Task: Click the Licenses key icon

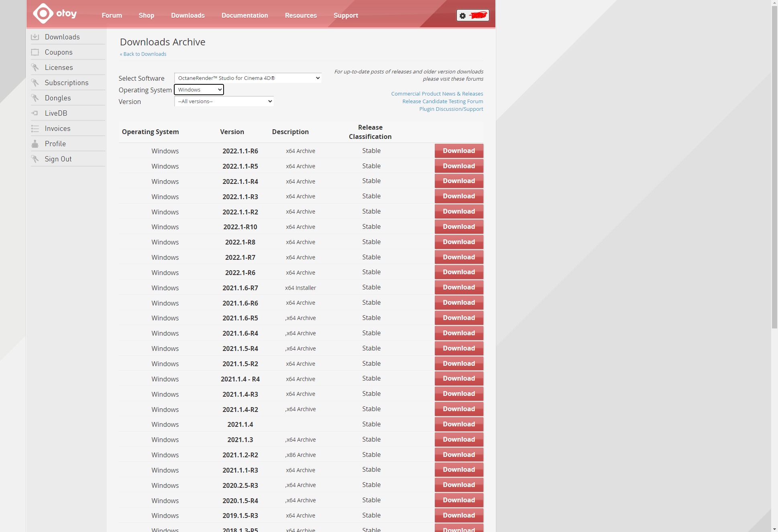Action: click(35, 67)
